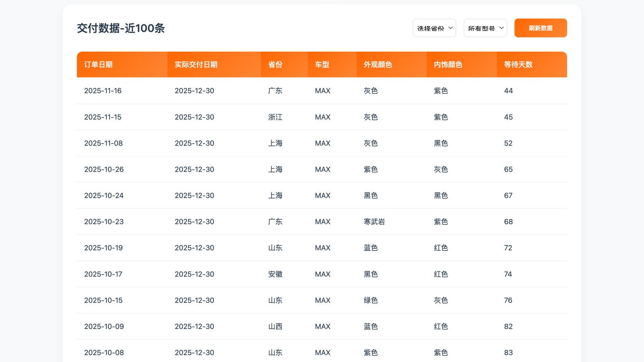Click order date 2025-11-16
644x362 pixels.
pyautogui.click(x=103, y=91)
